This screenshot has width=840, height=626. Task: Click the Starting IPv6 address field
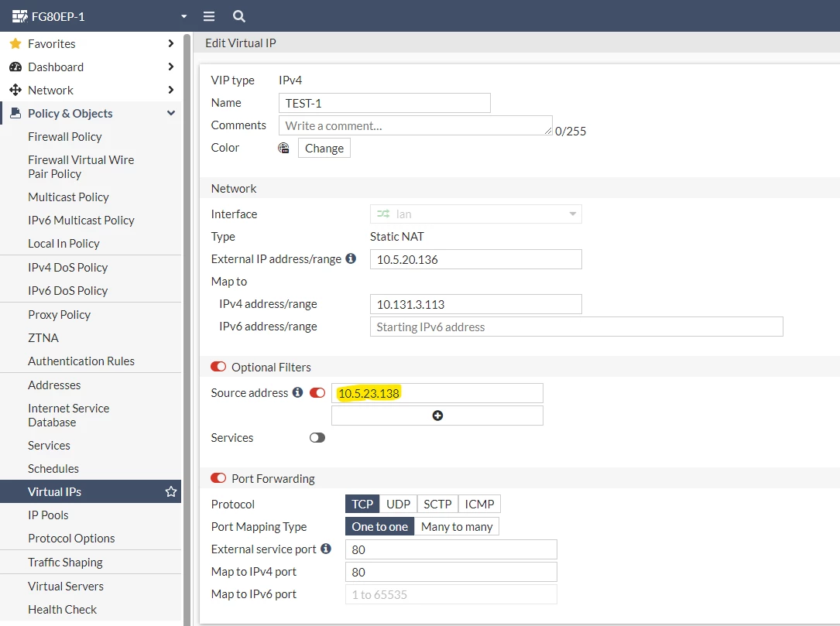[x=577, y=327]
